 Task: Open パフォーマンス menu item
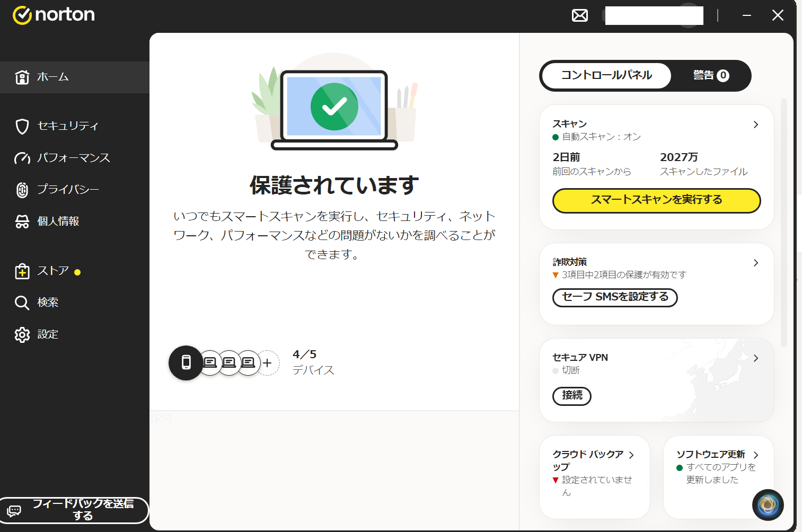[x=75, y=158]
